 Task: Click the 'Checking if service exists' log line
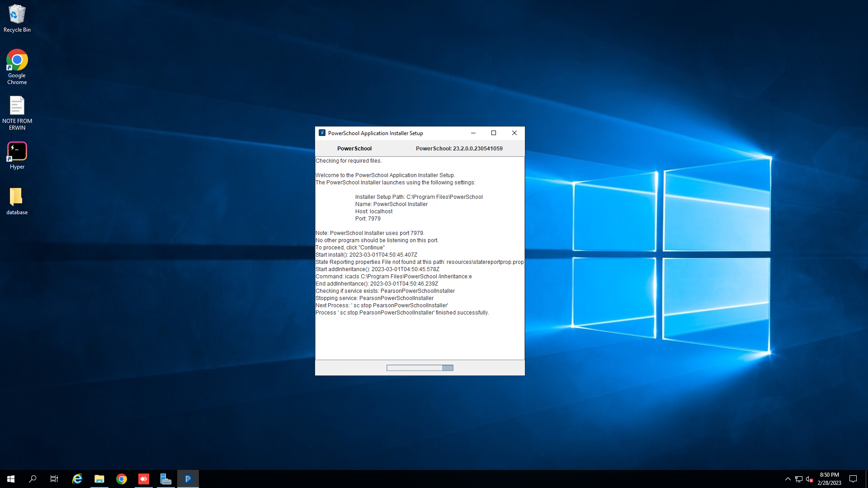point(385,291)
